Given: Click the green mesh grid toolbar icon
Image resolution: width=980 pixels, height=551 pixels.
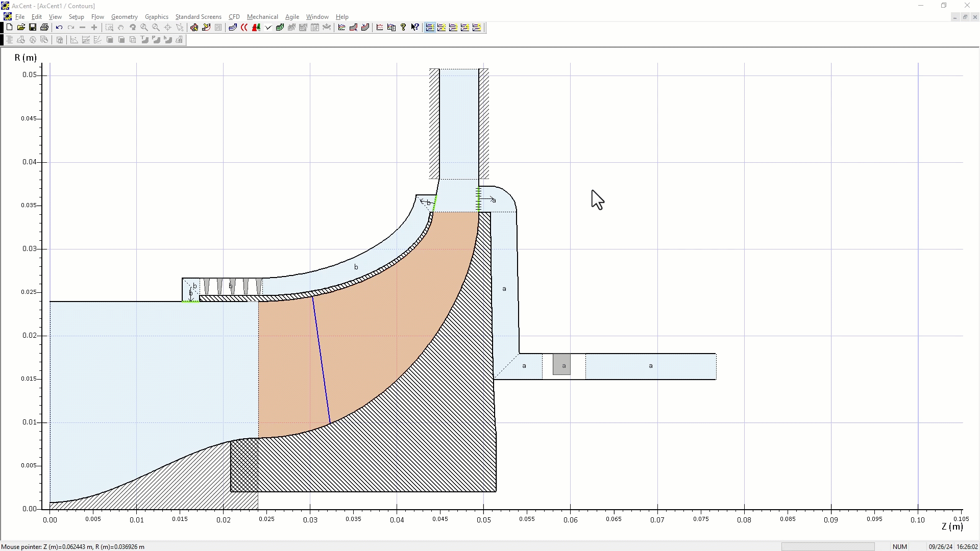Looking at the screenshot, I should click(x=280, y=28).
